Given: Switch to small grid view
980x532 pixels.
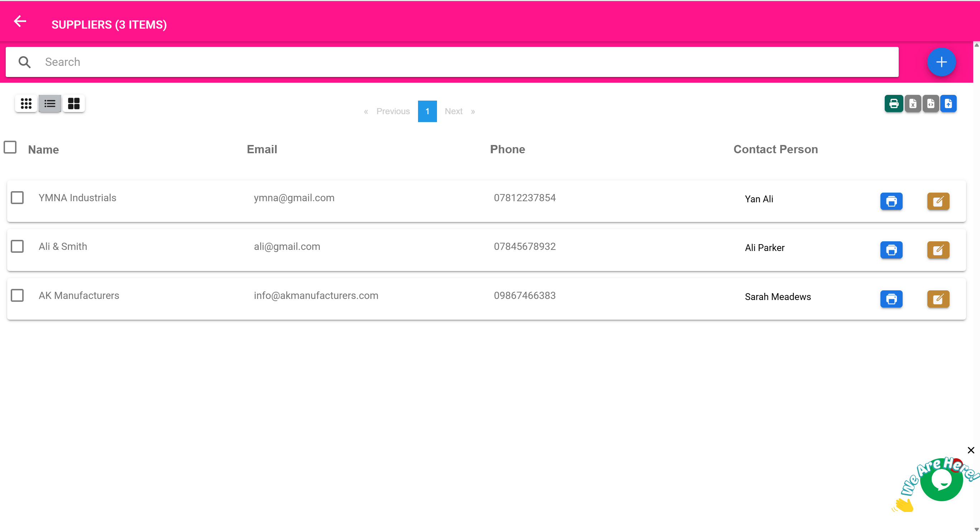Looking at the screenshot, I should (26, 103).
